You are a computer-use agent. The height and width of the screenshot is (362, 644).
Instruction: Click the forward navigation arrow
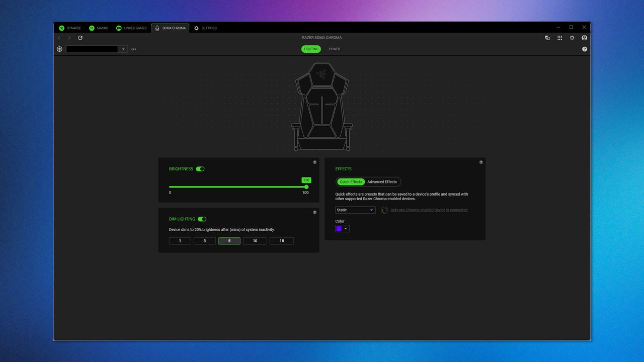tap(69, 38)
